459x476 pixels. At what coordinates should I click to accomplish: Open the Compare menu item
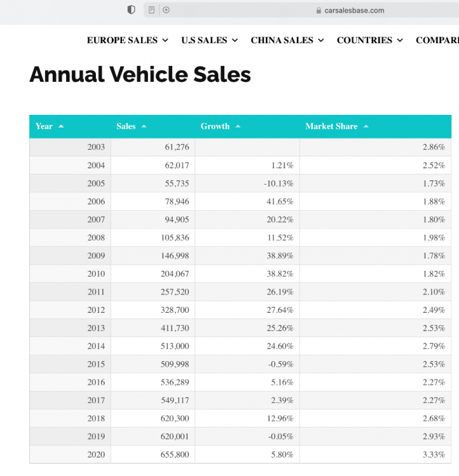pos(437,40)
